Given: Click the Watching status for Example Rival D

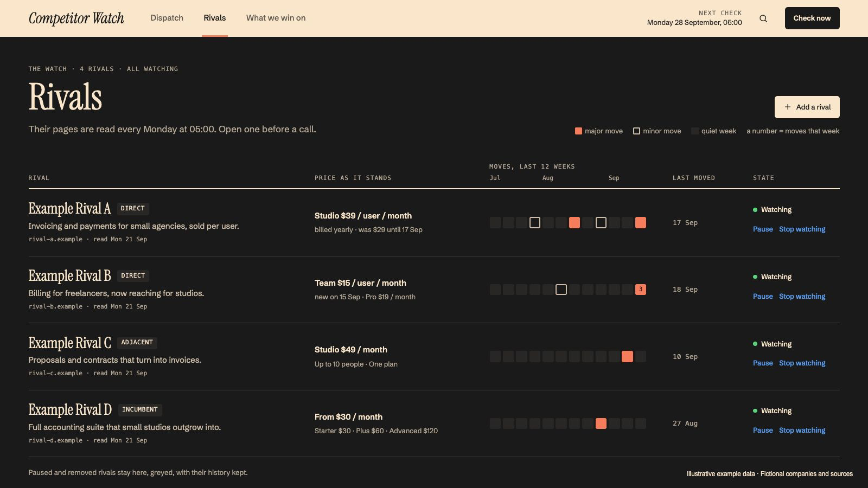Looking at the screenshot, I should 772,411.
